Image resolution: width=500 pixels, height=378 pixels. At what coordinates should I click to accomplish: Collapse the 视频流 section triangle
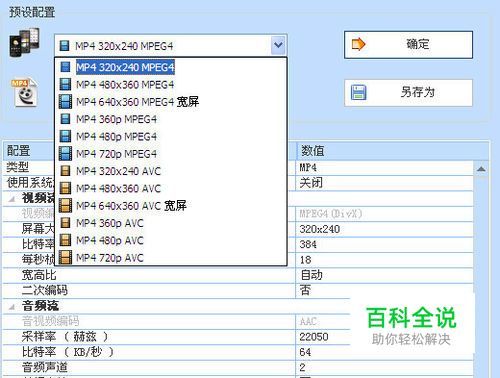tap(12, 199)
